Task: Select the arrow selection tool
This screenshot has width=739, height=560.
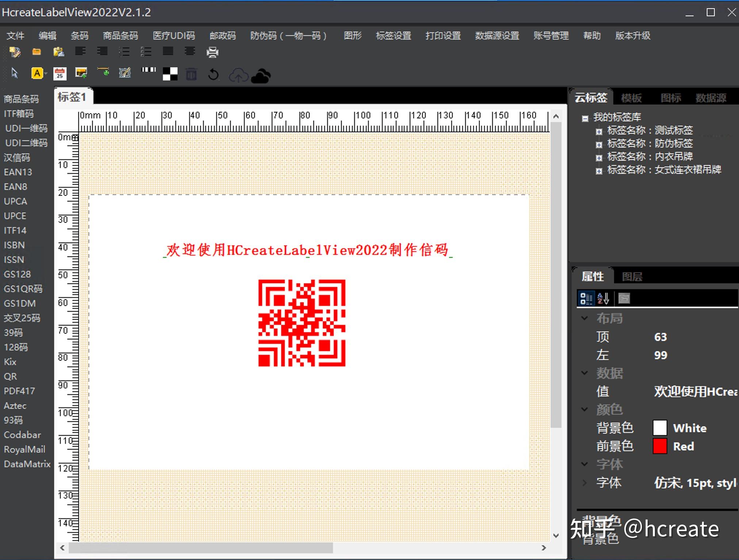Action: point(15,73)
